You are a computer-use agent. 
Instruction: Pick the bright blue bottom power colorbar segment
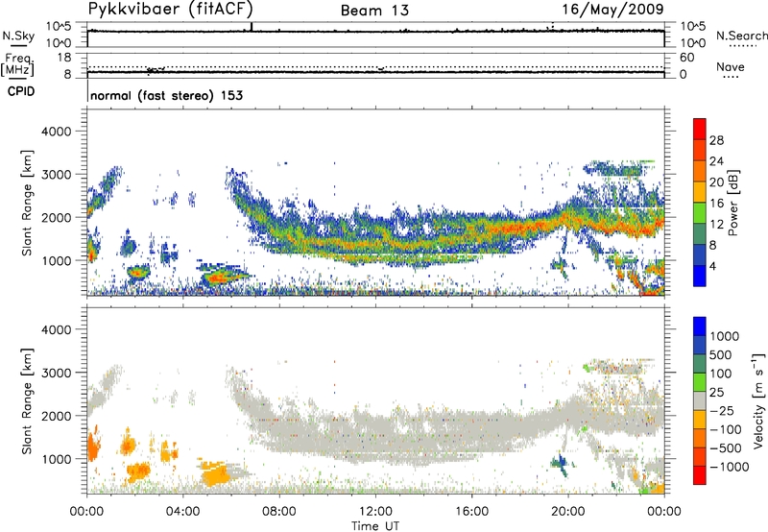click(x=700, y=276)
